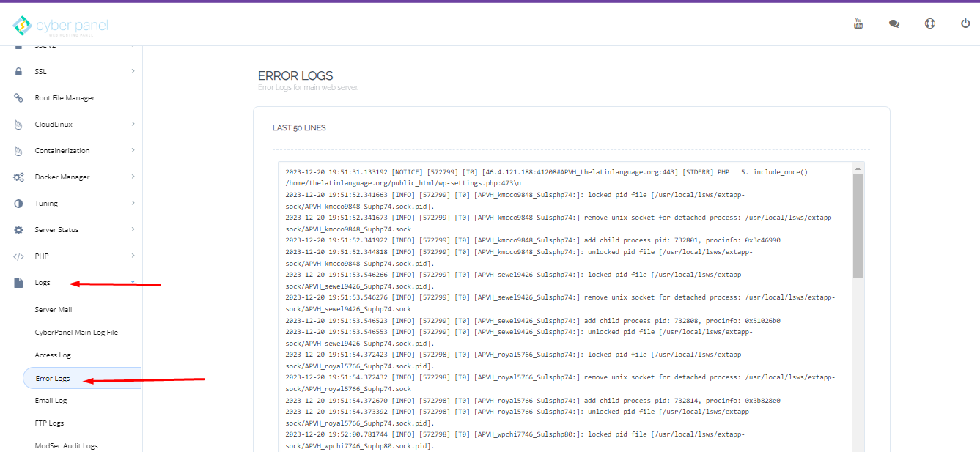980x452 pixels.
Task: Open the Access Log page
Action: point(54,355)
